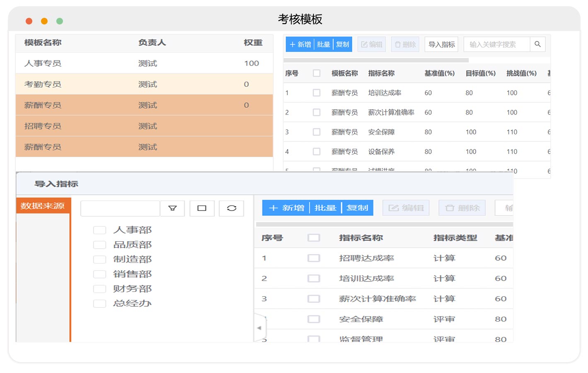
Task: Click 新增 in the upper template toolbar
Action: click(x=300, y=44)
